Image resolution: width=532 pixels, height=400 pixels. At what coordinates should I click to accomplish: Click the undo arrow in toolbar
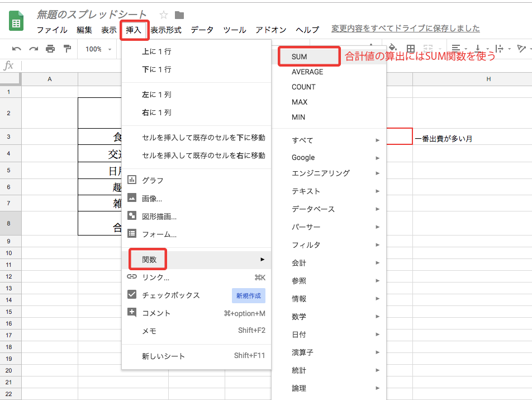pos(17,49)
